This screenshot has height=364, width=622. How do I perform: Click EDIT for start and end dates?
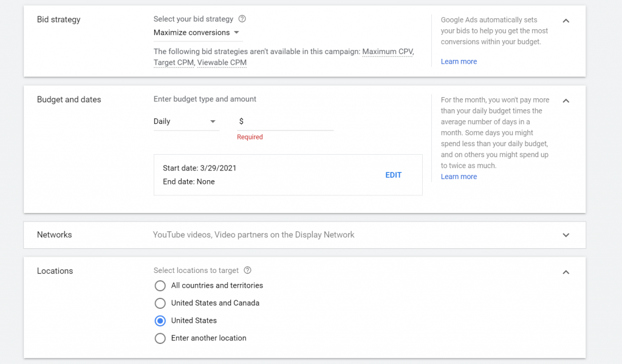pos(393,175)
